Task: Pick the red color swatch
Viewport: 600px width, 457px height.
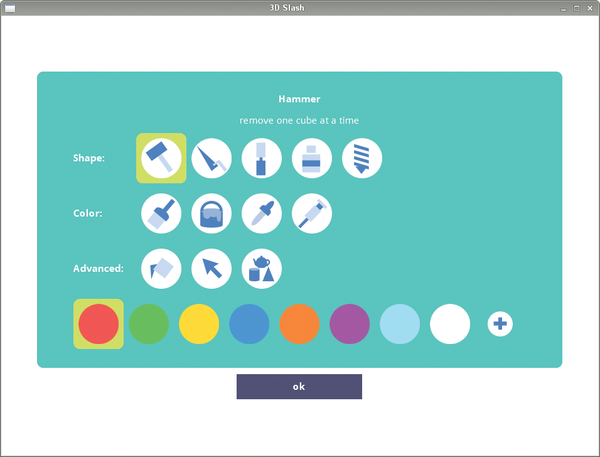Action: tap(98, 324)
